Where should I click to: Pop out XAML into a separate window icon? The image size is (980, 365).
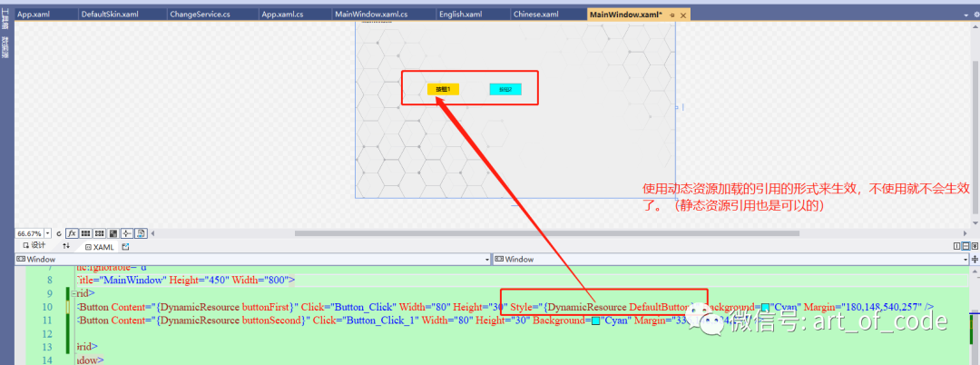(x=125, y=247)
